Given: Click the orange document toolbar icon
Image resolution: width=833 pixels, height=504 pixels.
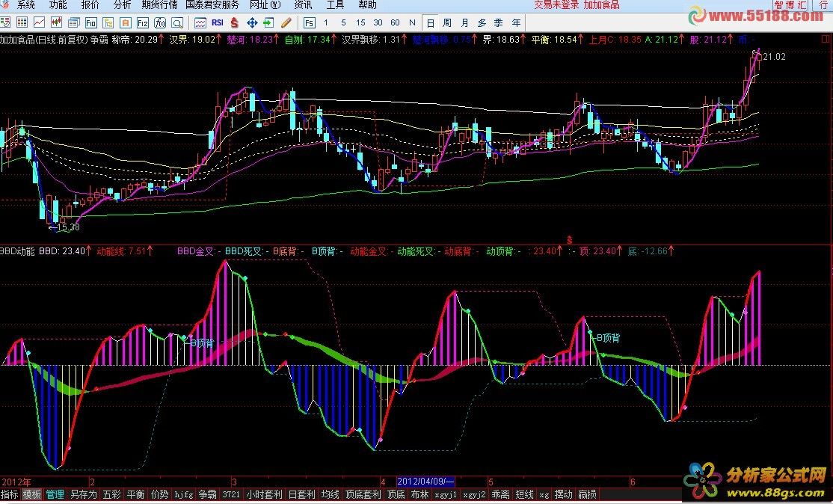Looking at the screenshot, I should [x=126, y=22].
